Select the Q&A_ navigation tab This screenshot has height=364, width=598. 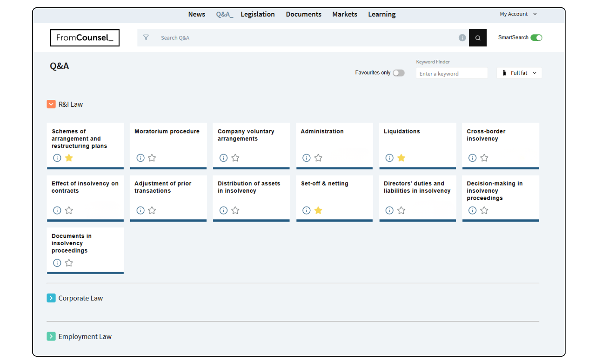225,14
